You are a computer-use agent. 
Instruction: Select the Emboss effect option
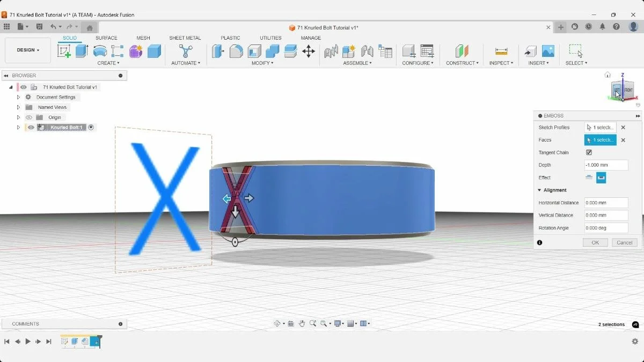589,178
